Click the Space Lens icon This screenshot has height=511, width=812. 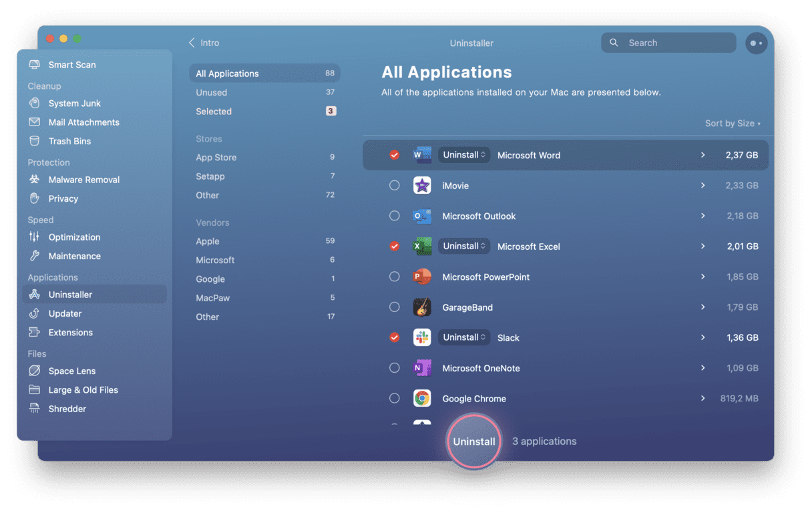[34, 371]
